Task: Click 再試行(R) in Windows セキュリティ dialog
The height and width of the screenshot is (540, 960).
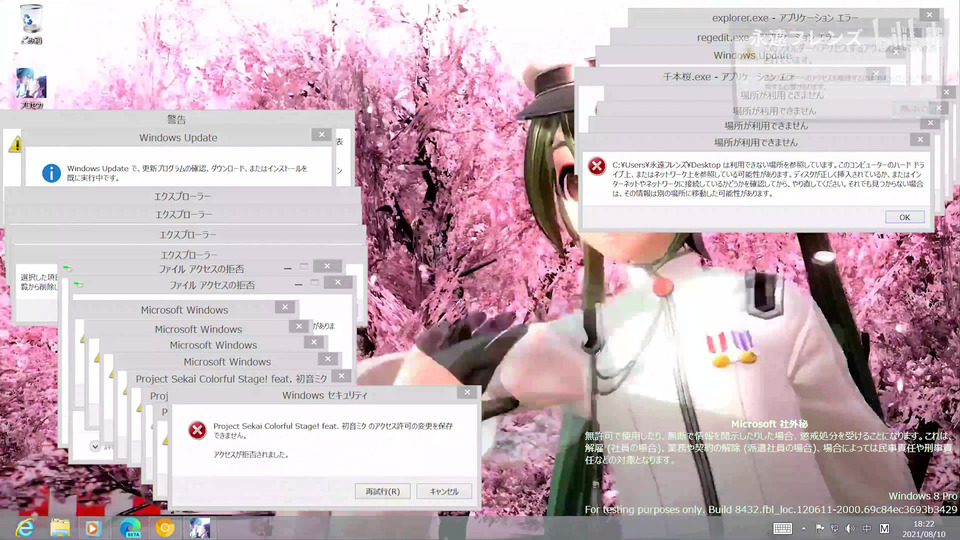Action: (383, 491)
